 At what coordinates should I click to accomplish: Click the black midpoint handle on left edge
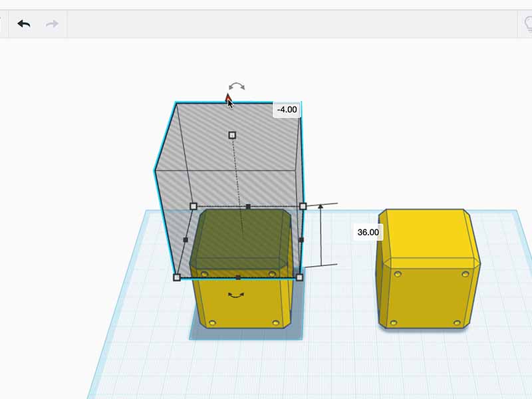pyautogui.click(x=186, y=239)
